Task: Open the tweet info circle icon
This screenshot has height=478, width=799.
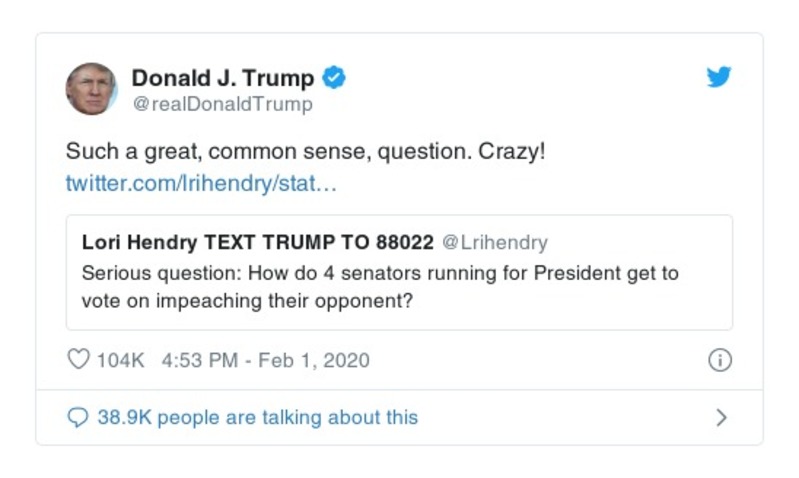Action: click(x=719, y=361)
